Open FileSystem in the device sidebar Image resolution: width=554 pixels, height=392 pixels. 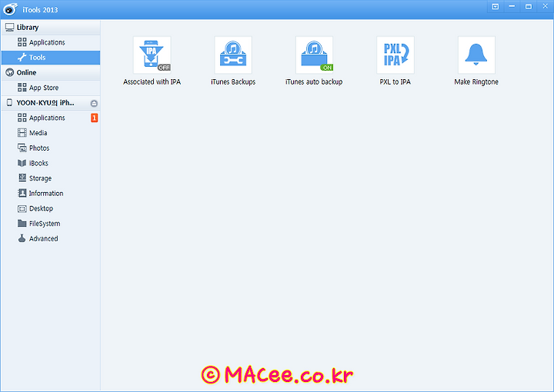(51, 224)
